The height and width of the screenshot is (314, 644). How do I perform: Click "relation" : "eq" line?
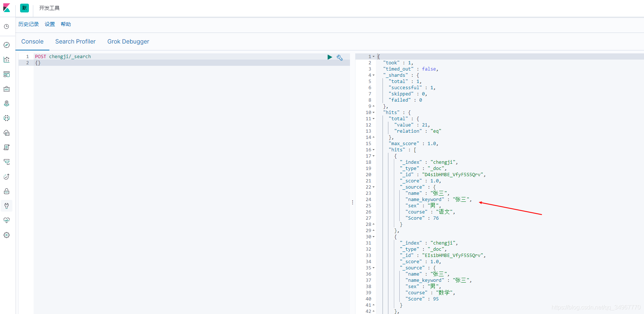click(418, 131)
